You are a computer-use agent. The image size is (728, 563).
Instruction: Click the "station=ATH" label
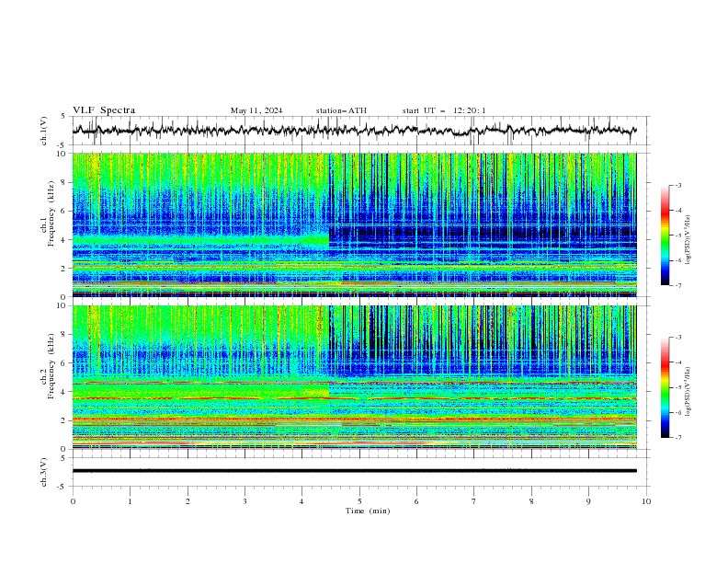[341, 110]
